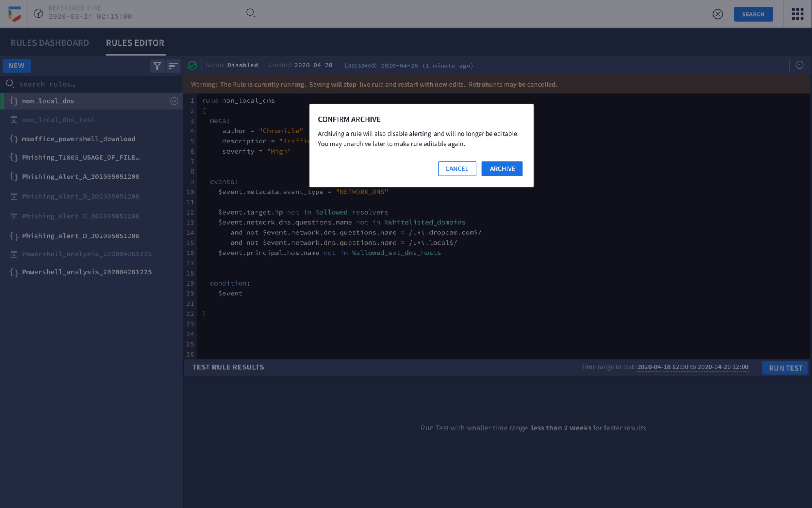812x508 pixels.
Task: Click the sort/list icon next to filter
Action: tap(173, 65)
